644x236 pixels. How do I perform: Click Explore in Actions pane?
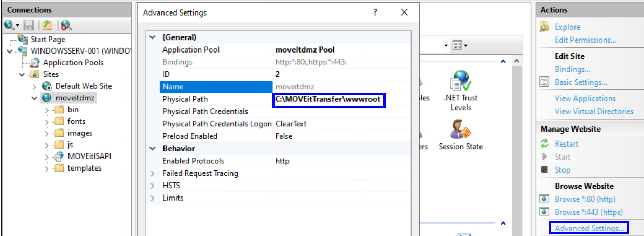[568, 27]
